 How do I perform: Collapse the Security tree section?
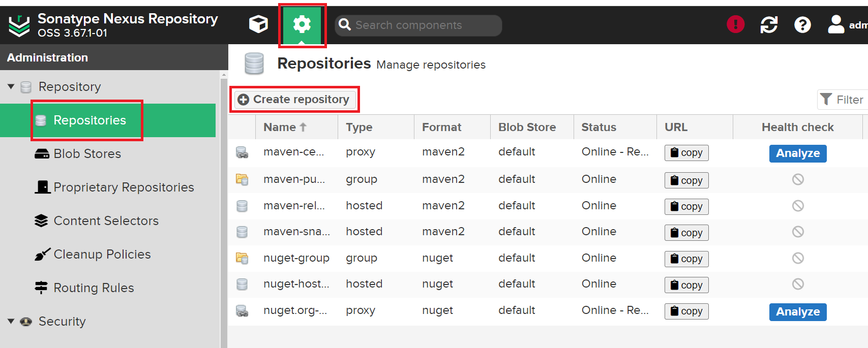click(11, 322)
